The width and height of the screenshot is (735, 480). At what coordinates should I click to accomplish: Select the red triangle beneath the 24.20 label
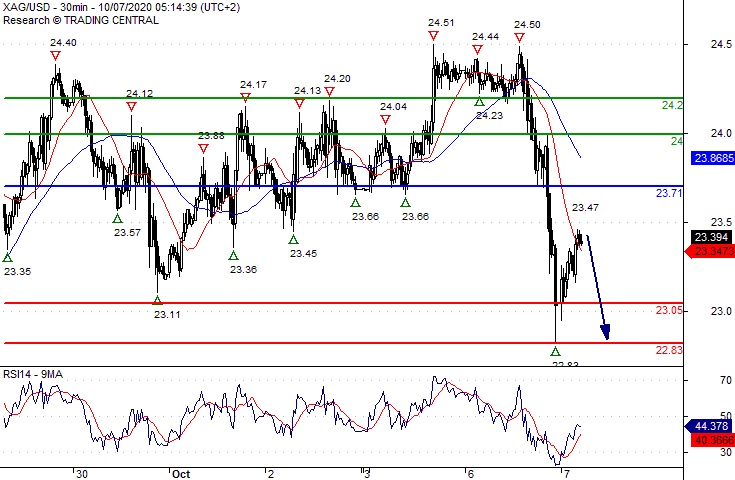tap(330, 91)
